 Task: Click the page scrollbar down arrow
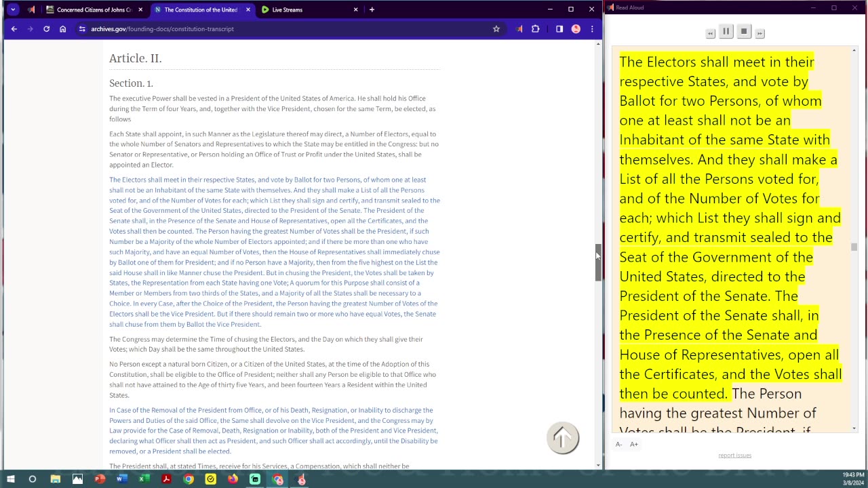[598, 465]
